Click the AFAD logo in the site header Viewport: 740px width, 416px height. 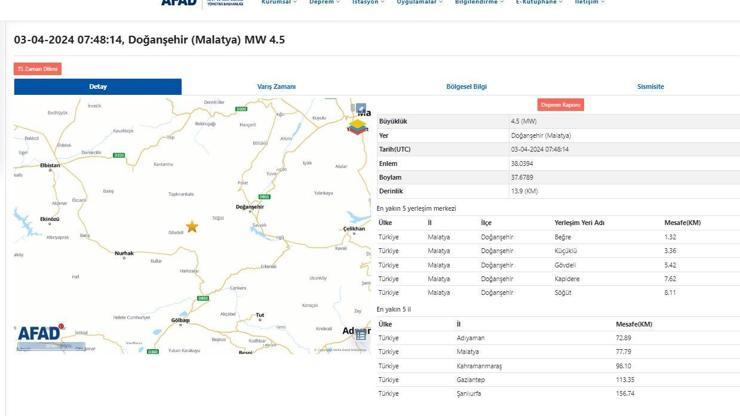click(179, 3)
